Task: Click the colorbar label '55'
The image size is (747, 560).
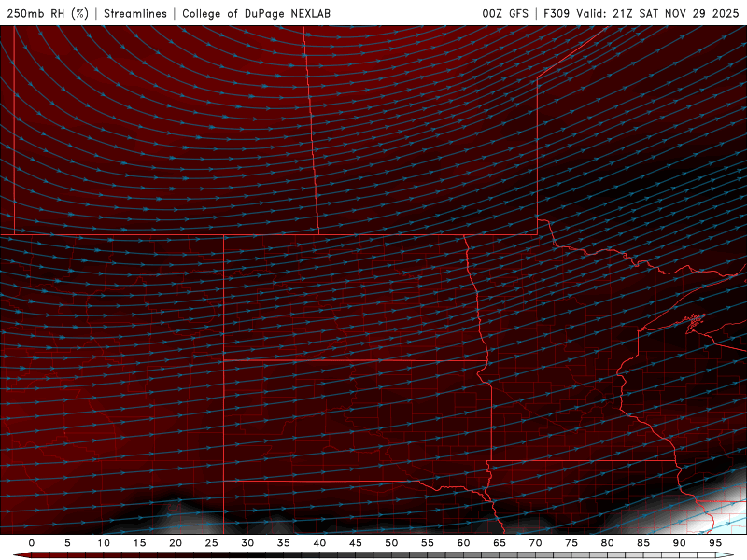Action: point(428,543)
